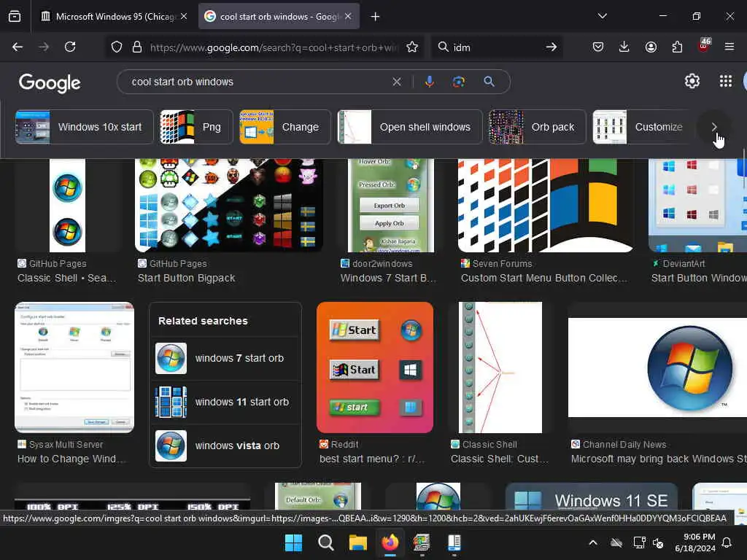Submit the idm search arrow
The image size is (747, 560).
(x=551, y=47)
